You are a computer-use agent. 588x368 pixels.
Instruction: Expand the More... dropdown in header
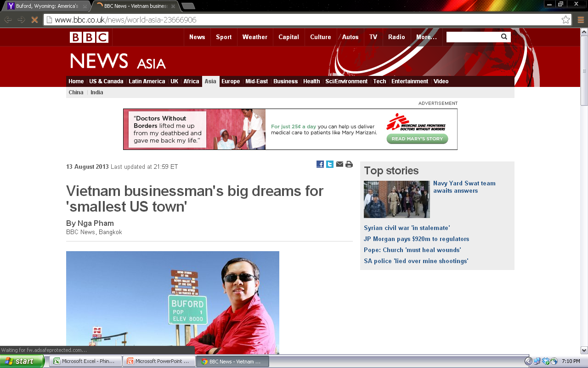click(426, 37)
